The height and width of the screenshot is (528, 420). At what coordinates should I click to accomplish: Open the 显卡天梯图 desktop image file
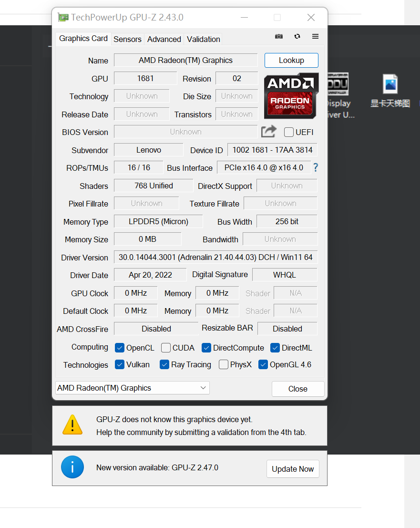[x=390, y=91]
